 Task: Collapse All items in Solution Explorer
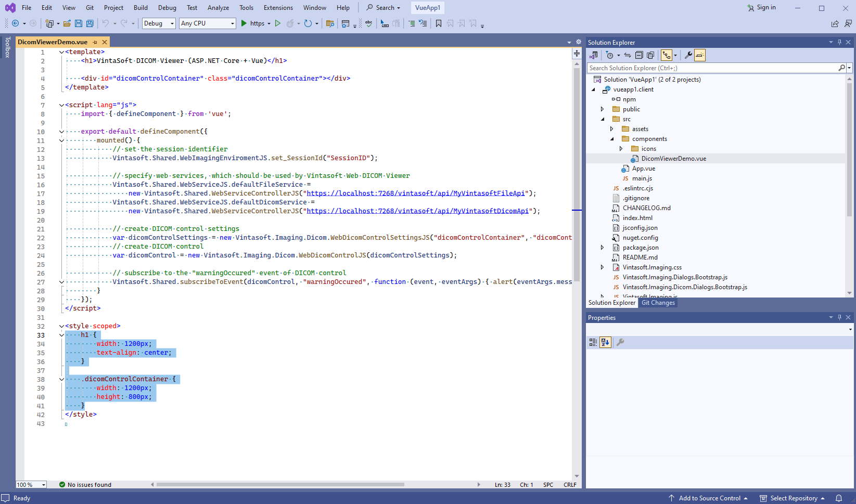[639, 55]
